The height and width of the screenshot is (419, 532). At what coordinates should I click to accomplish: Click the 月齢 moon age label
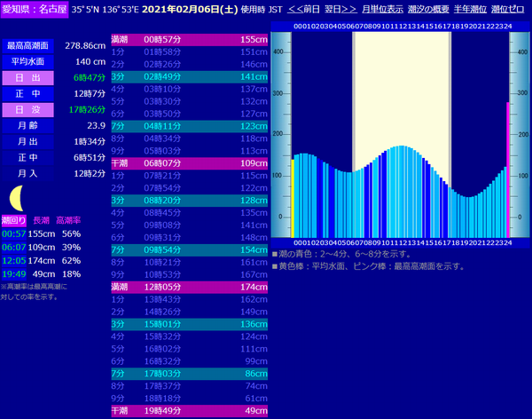click(27, 125)
